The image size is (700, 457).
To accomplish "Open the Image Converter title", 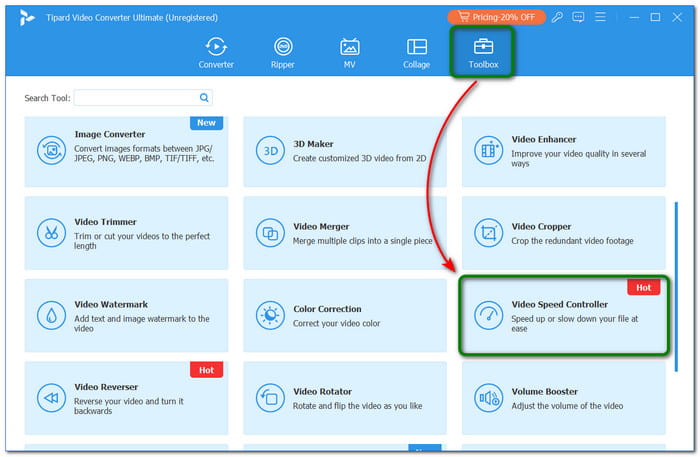I will point(110,134).
